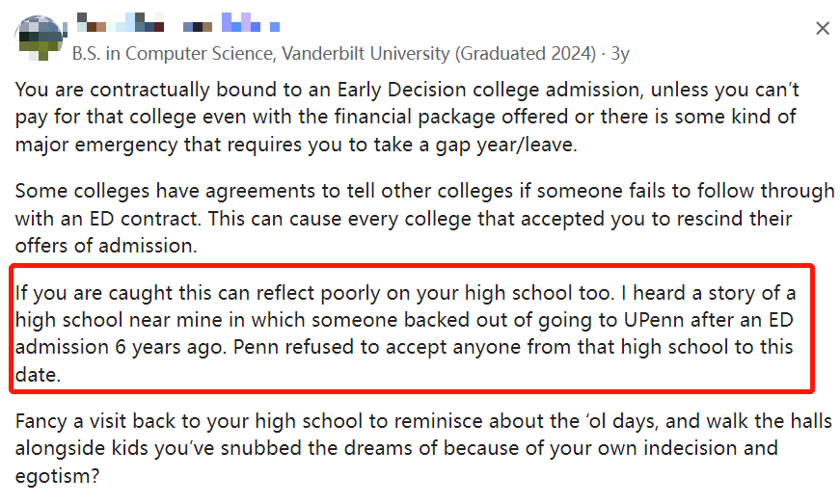Click 'offers of admission' text

tap(104, 246)
